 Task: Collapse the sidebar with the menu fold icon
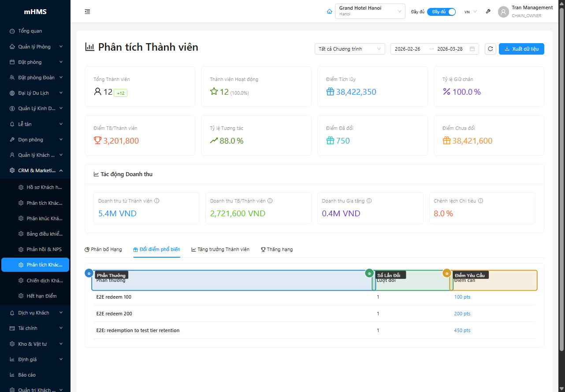click(87, 12)
